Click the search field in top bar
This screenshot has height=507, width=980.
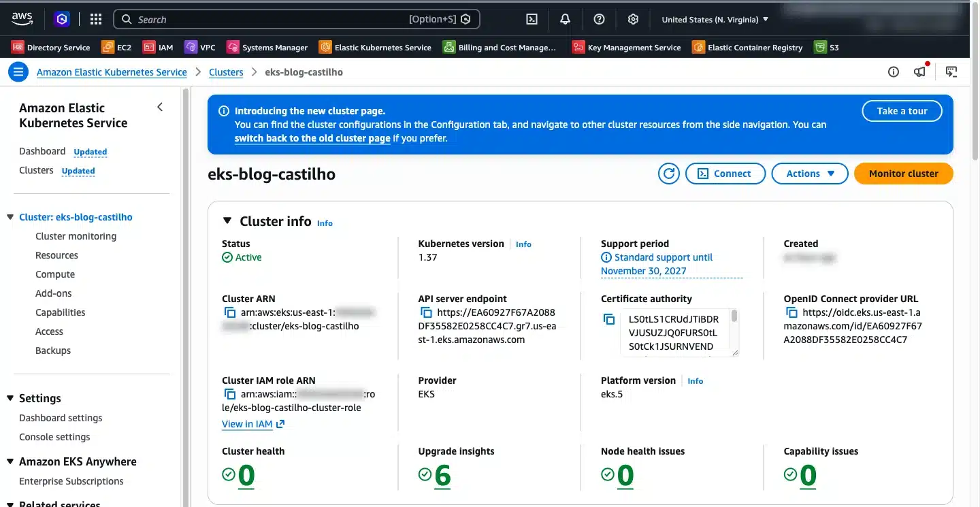297,19
